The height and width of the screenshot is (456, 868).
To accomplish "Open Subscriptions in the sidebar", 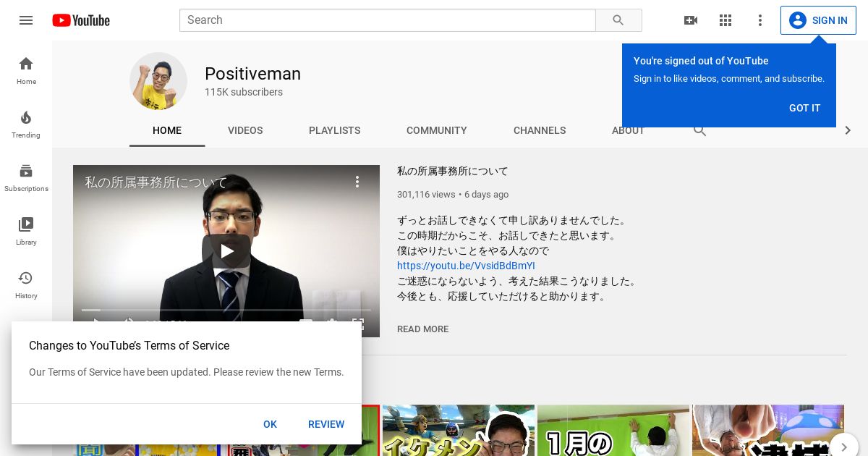I will coord(26,177).
